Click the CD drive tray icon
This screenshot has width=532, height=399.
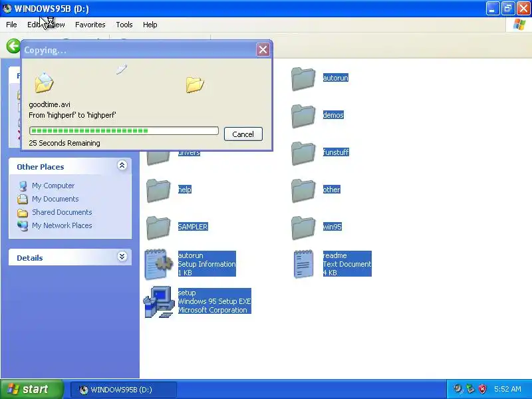pyautogui.click(x=458, y=389)
